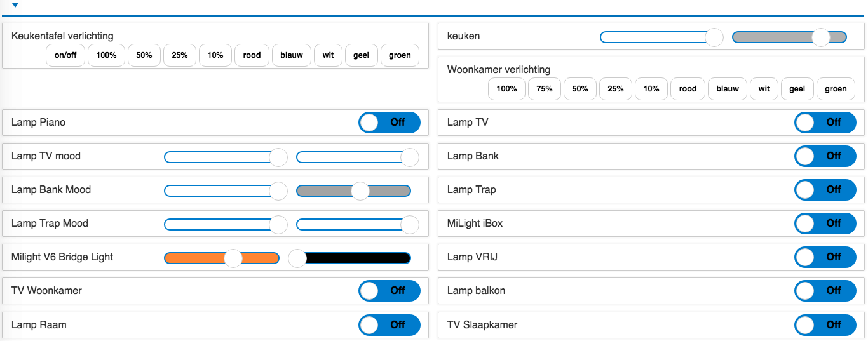Set Keukentafel verlichting to 50%
This screenshot has height=341, width=868.
point(144,55)
